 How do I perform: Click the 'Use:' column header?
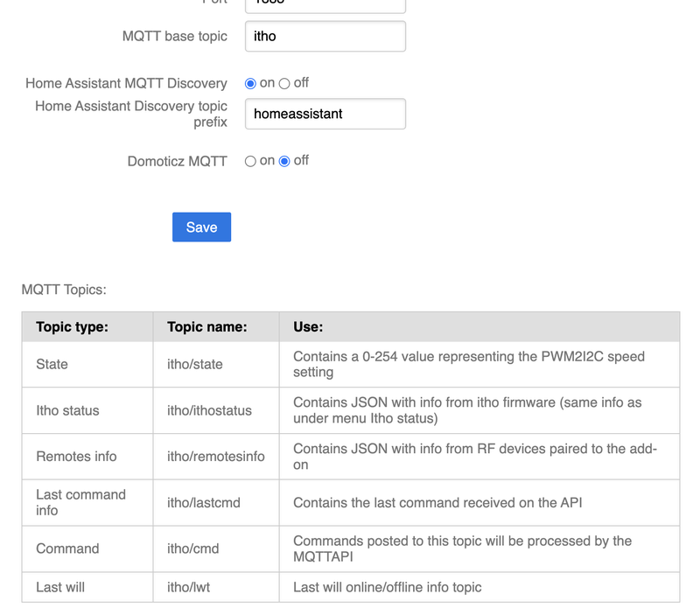coord(308,327)
